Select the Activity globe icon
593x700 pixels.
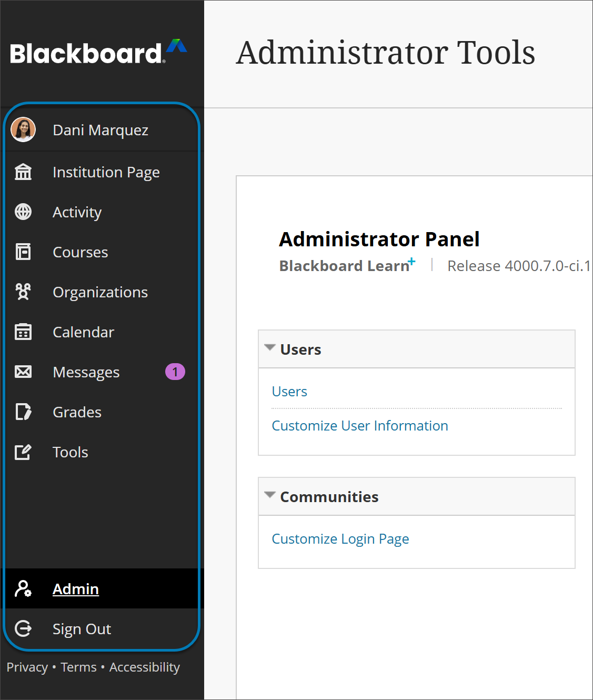point(23,212)
